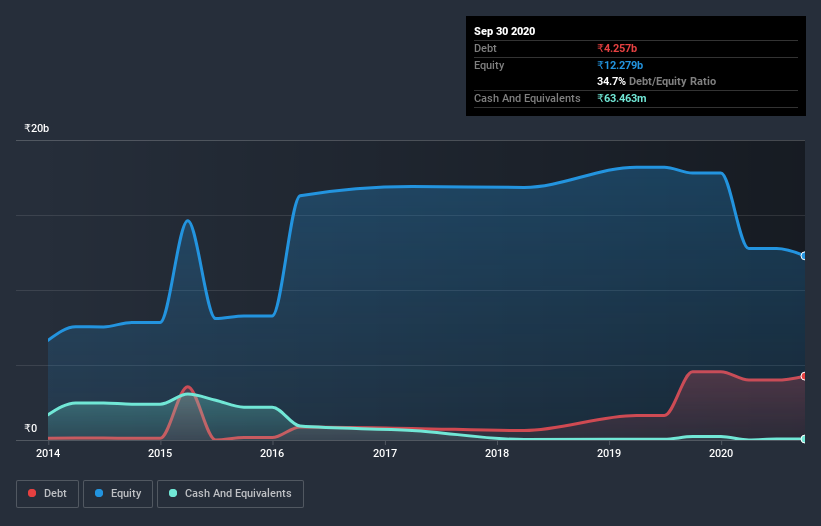Select the Equity endpoint marker for Sep 2020

point(804,256)
